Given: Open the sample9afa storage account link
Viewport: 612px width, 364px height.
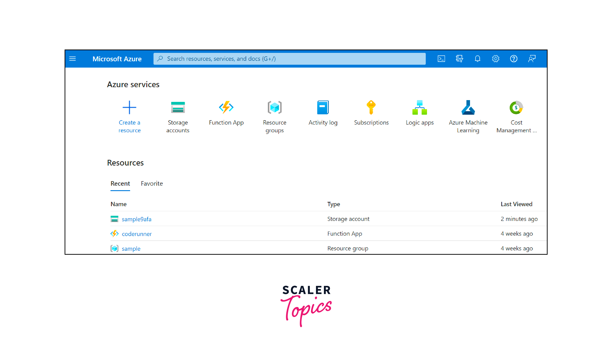Looking at the screenshot, I should 137,219.
